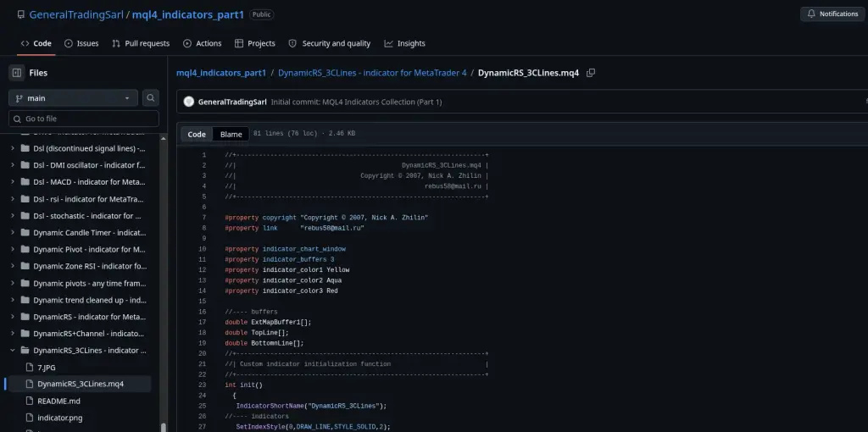Open the Issues tab
Image resolution: width=868 pixels, height=432 pixels.
pyautogui.click(x=81, y=43)
